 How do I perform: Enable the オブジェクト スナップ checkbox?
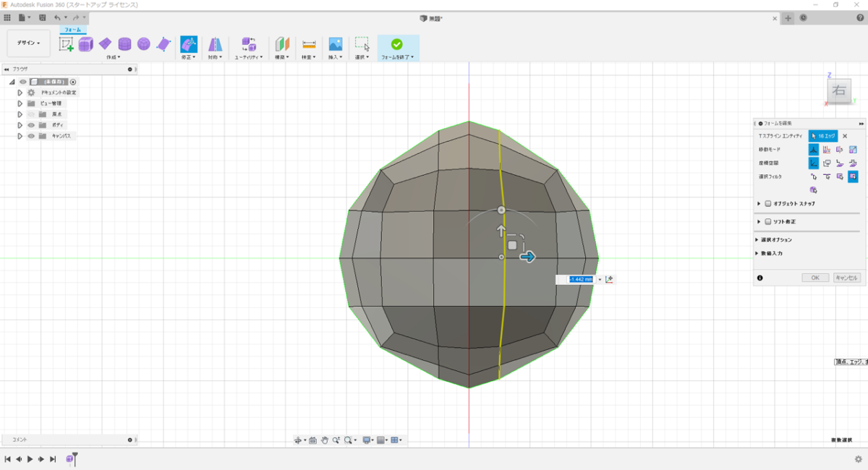pyautogui.click(x=768, y=204)
